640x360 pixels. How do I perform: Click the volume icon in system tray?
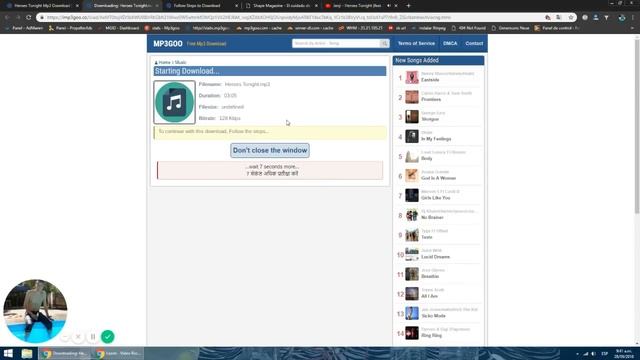(x=593, y=354)
